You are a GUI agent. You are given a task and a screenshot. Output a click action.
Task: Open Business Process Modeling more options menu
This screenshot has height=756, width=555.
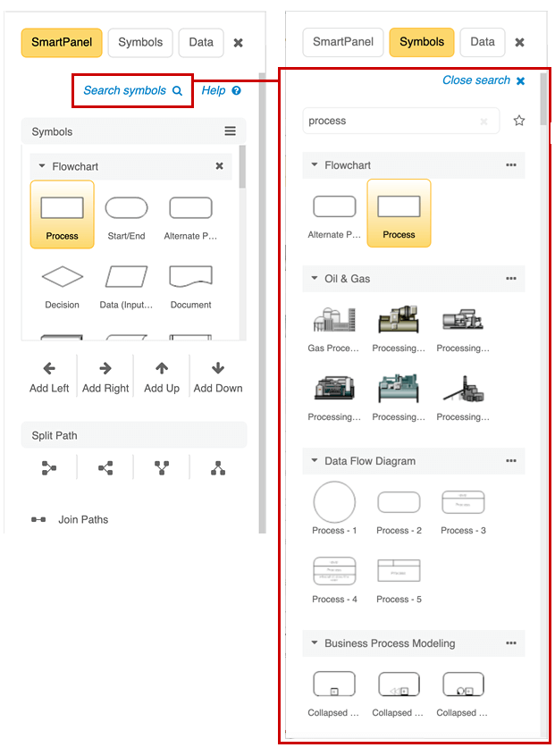pos(511,643)
